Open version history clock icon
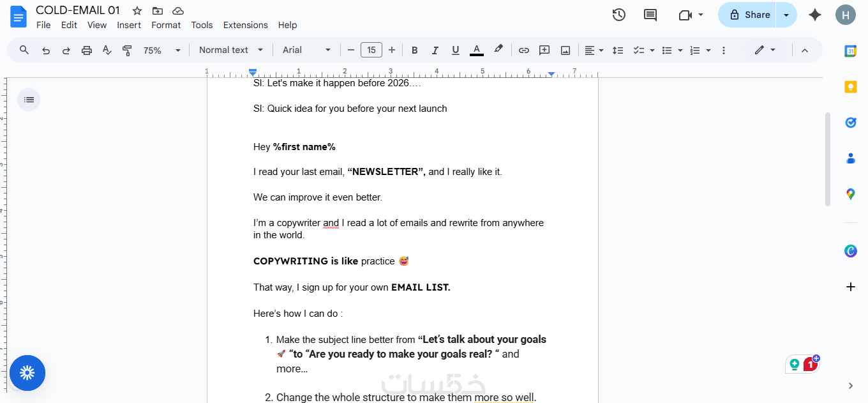The height and width of the screenshot is (403, 868). click(618, 15)
